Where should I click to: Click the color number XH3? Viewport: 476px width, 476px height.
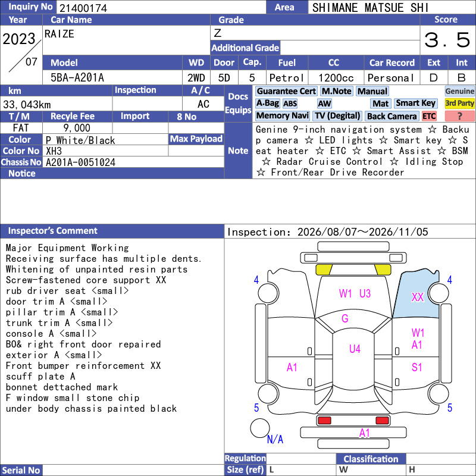(x=54, y=151)
